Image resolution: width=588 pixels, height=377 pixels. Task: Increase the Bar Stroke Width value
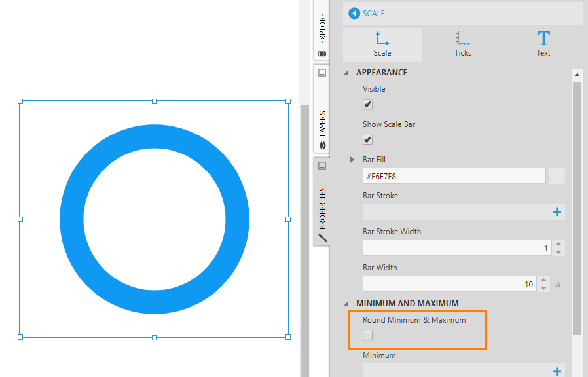click(559, 245)
